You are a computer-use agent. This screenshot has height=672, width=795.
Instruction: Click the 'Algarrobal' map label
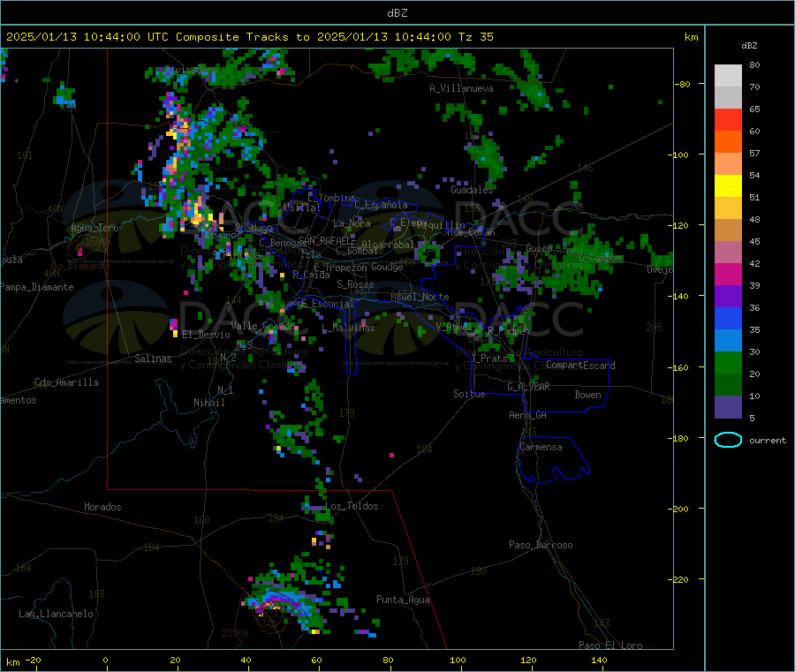[388, 245]
